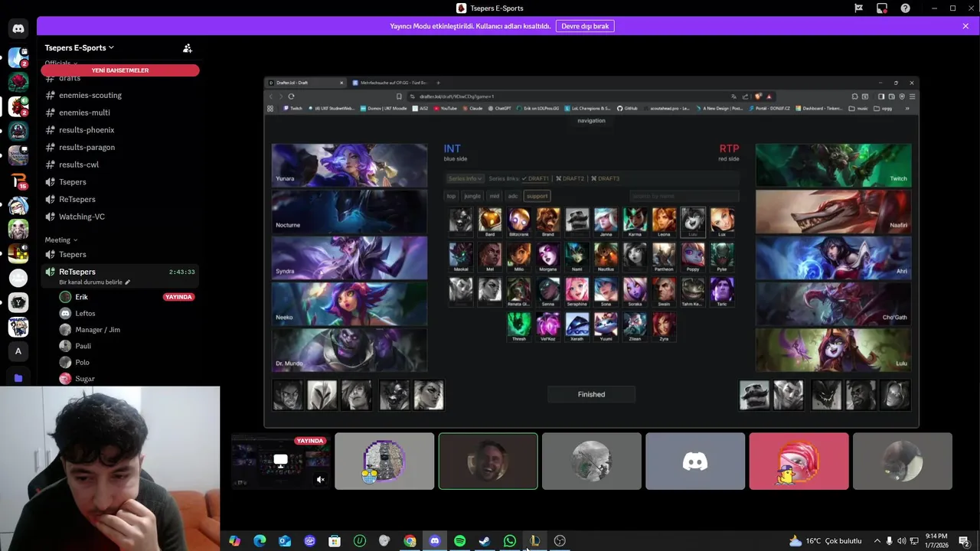Show hidden system tray icons chevron
The height and width of the screenshot is (551, 980).
877,541
